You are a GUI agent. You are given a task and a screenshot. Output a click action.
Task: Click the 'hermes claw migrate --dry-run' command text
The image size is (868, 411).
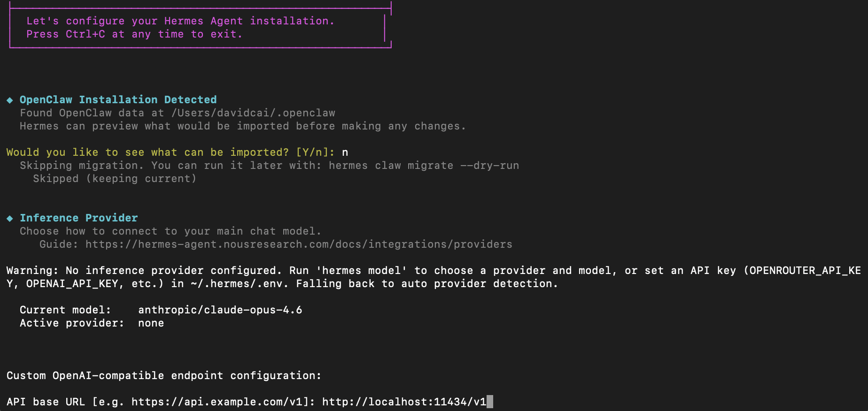pos(424,166)
